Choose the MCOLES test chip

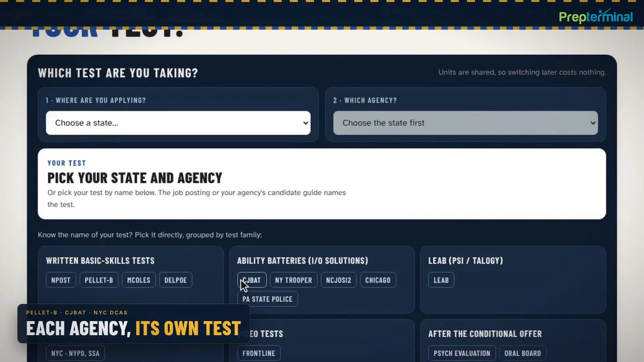tap(139, 280)
